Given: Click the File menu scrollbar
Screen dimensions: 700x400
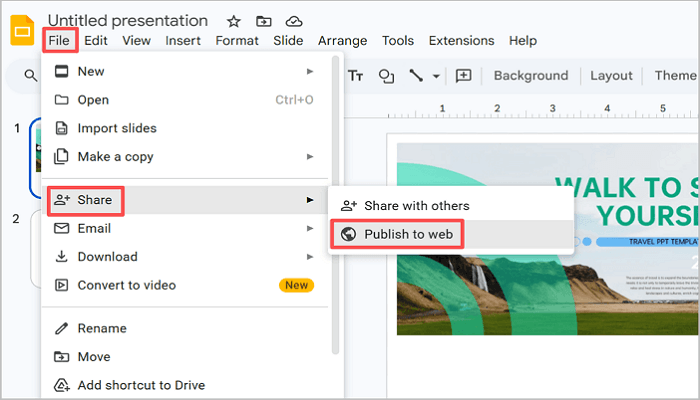Looking at the screenshot, I should coord(335,205).
